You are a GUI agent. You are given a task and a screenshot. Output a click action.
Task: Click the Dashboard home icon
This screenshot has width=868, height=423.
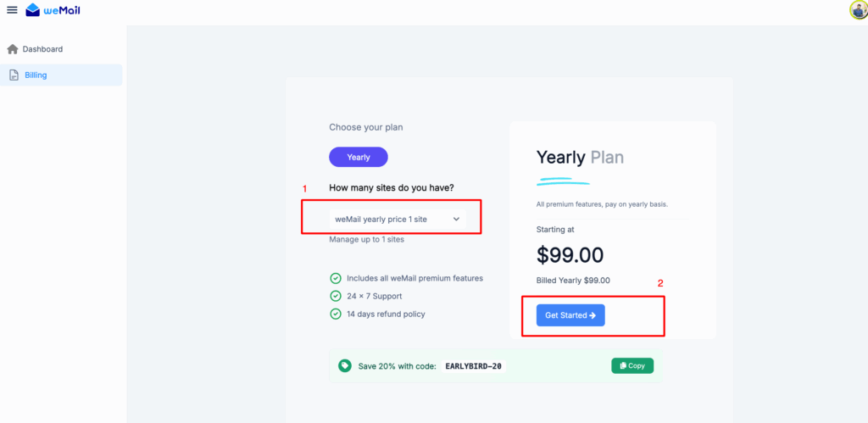point(13,49)
